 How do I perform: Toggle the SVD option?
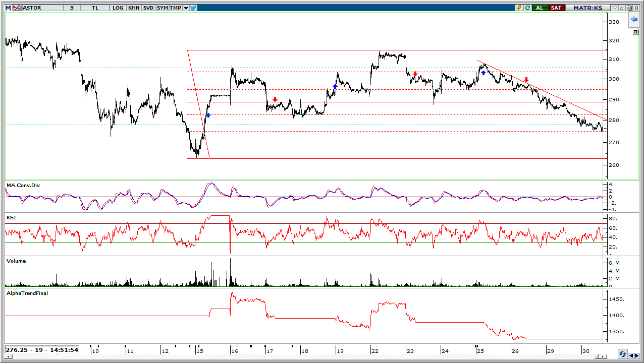coord(148,8)
